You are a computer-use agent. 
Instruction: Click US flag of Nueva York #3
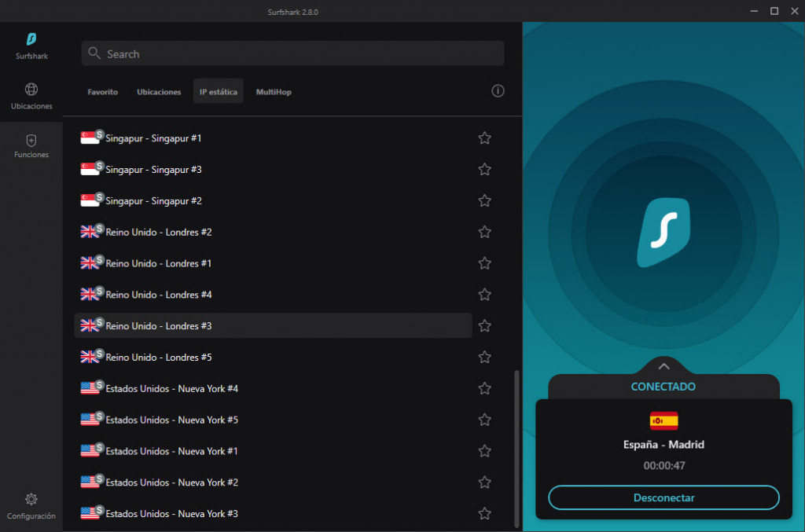(x=90, y=514)
